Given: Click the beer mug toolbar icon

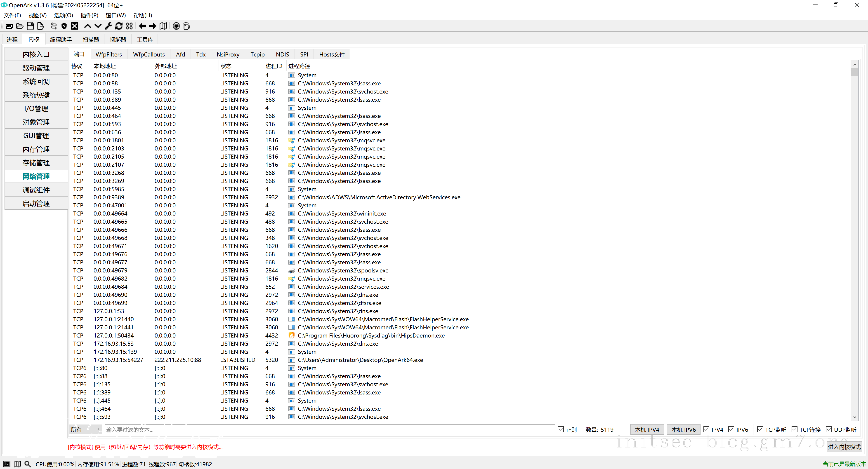Looking at the screenshot, I should pos(187,26).
